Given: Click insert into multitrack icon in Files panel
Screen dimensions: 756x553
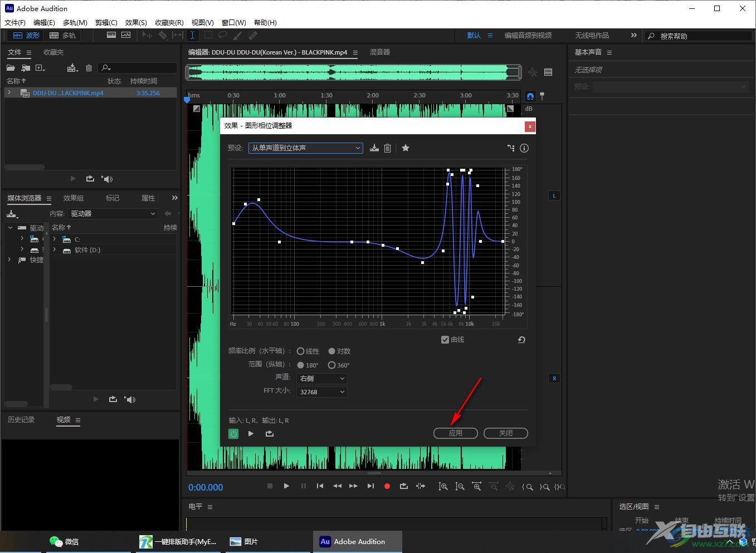Looking at the screenshot, I should tap(72, 68).
